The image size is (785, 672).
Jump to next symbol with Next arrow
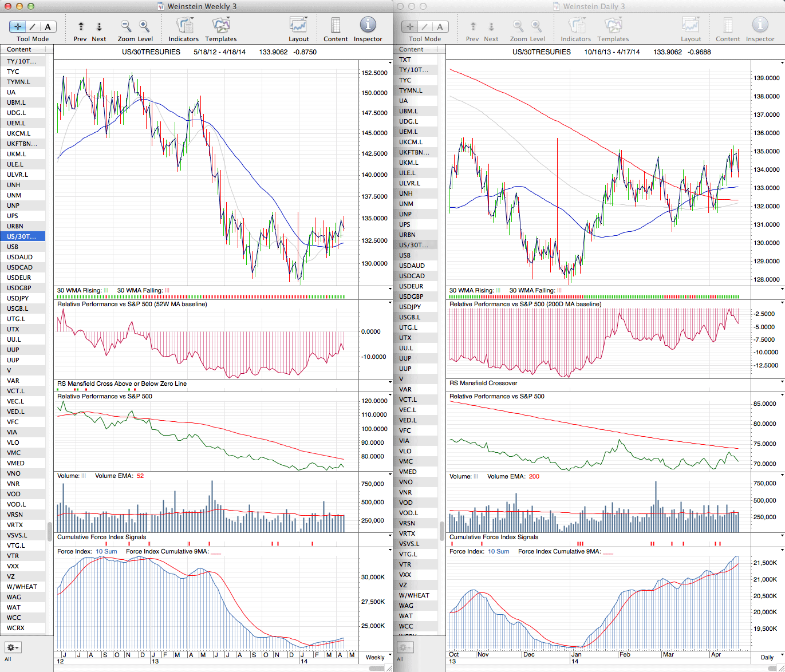[x=99, y=26]
